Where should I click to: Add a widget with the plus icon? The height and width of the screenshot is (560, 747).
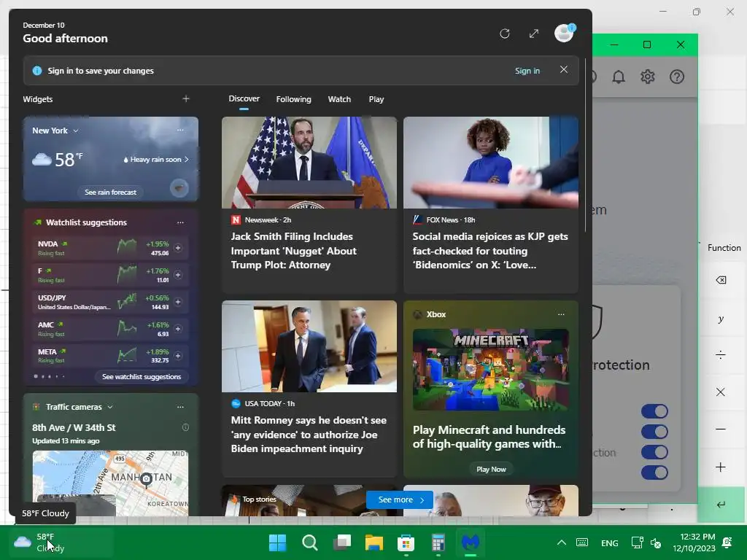coord(186,98)
